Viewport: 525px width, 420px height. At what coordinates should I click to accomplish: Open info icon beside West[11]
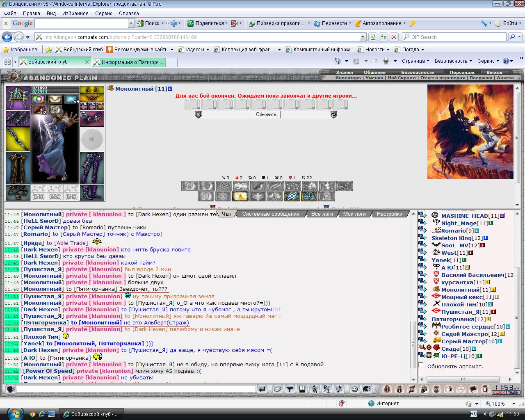tap(470, 253)
